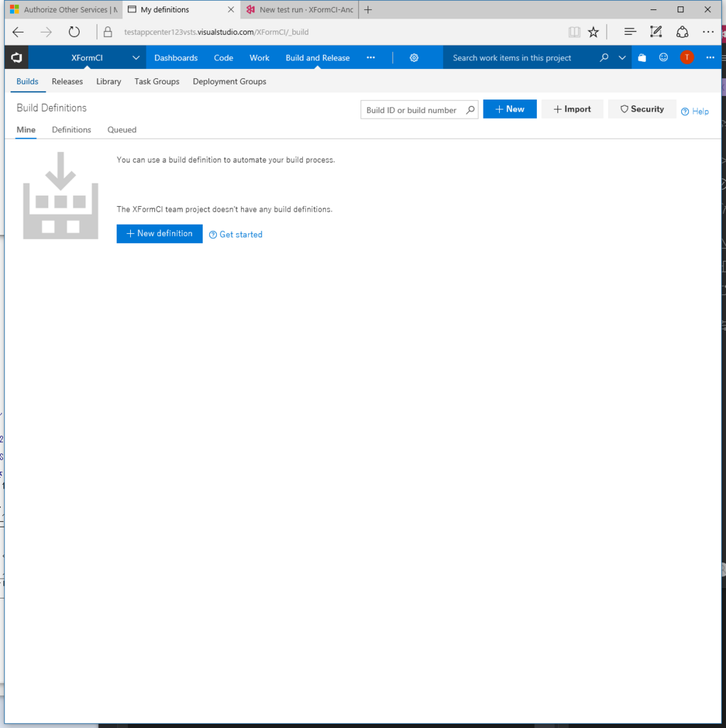
Task: Expand the XFormCI project dropdown
Action: click(136, 58)
